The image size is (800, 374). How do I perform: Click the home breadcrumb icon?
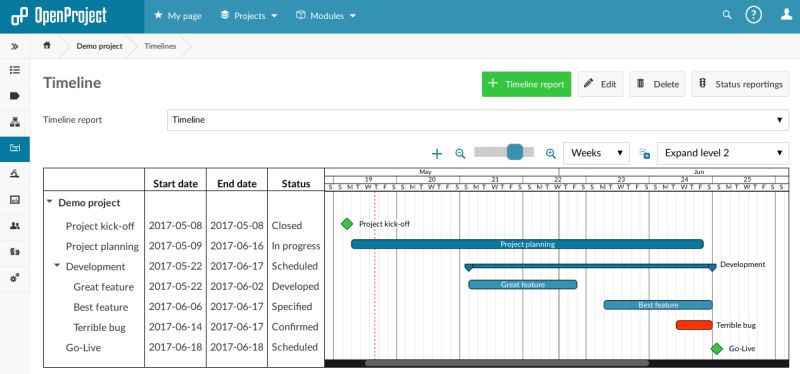click(47, 45)
